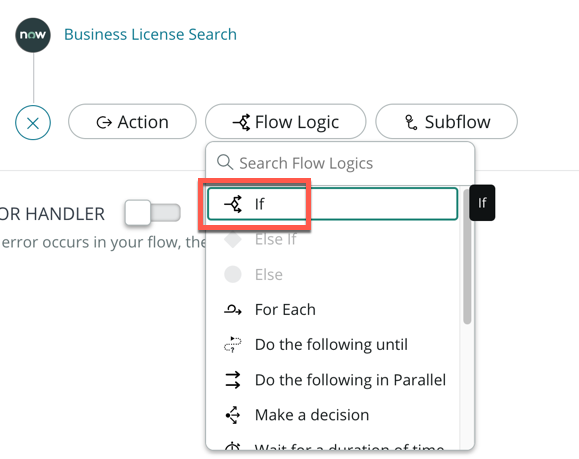The image size is (579, 459).
Task: Click the Make a decision icon
Action: pyautogui.click(x=233, y=415)
